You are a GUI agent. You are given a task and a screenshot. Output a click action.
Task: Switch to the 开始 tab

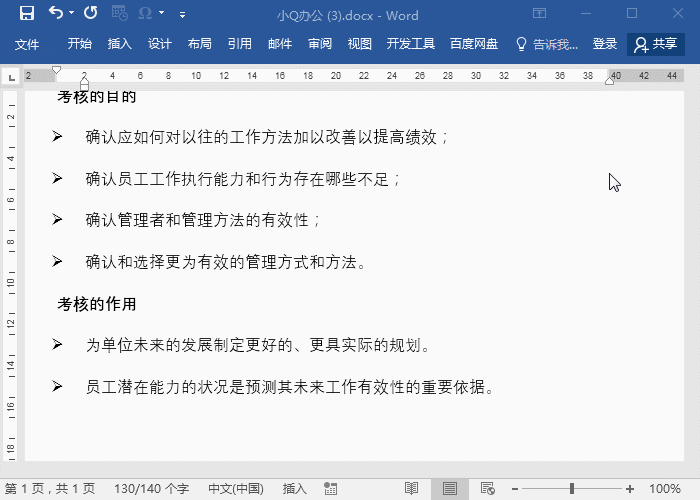(x=79, y=44)
